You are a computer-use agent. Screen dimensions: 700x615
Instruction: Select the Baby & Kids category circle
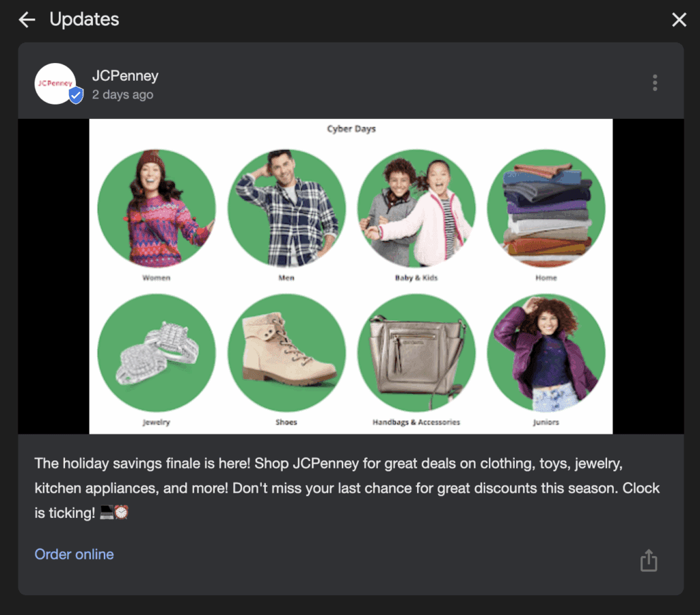[x=416, y=209]
